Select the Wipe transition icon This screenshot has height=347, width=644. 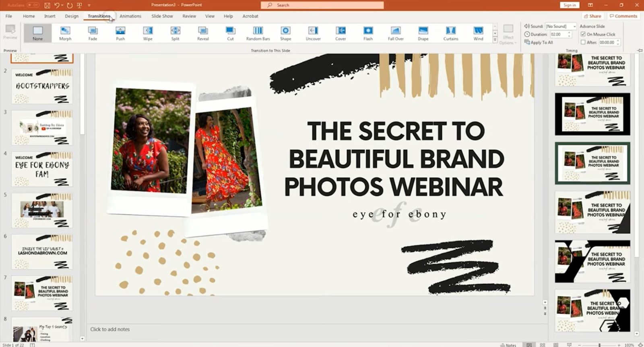(148, 33)
